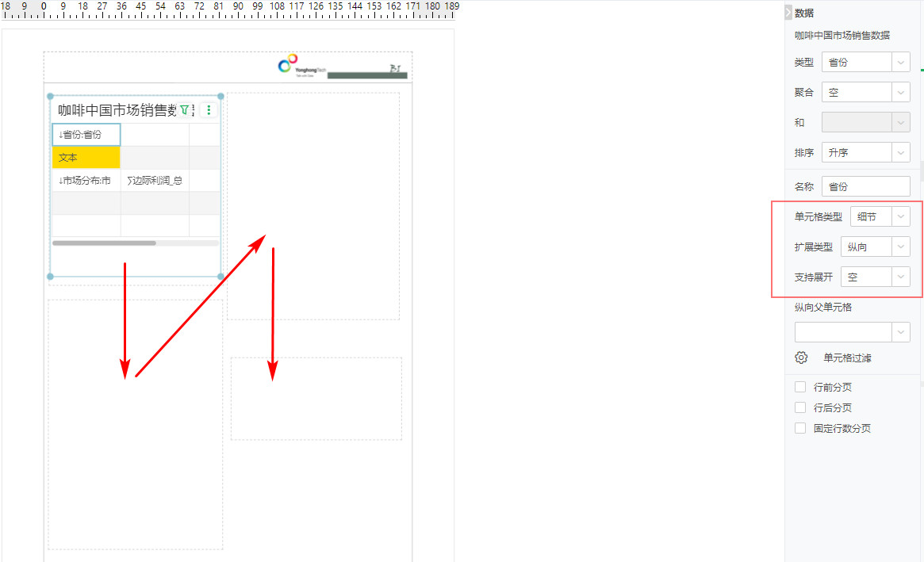Open the three-dot menu beside the table title
This screenshot has width=924, height=562.
[x=209, y=110]
